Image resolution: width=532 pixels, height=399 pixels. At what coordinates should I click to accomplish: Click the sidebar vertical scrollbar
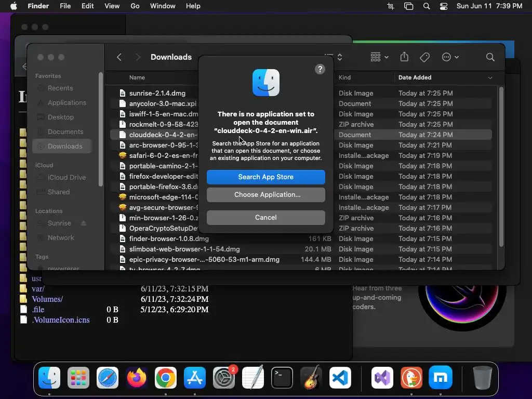[x=100, y=129]
